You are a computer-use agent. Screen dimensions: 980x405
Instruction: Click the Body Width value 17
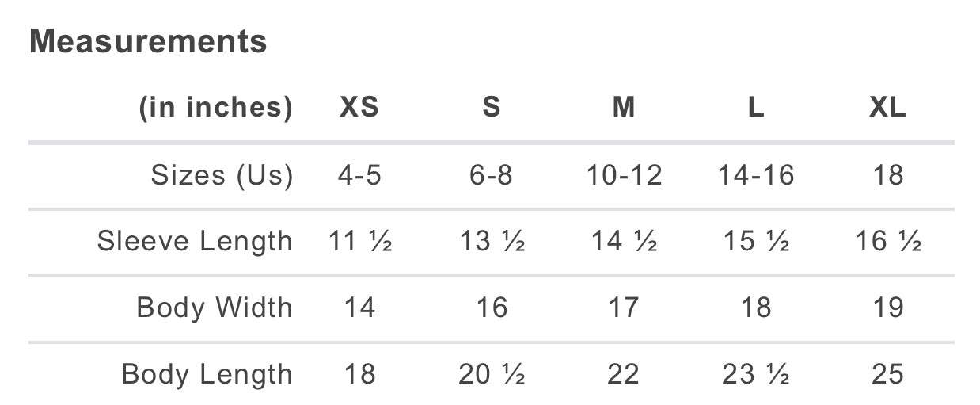[624, 308]
